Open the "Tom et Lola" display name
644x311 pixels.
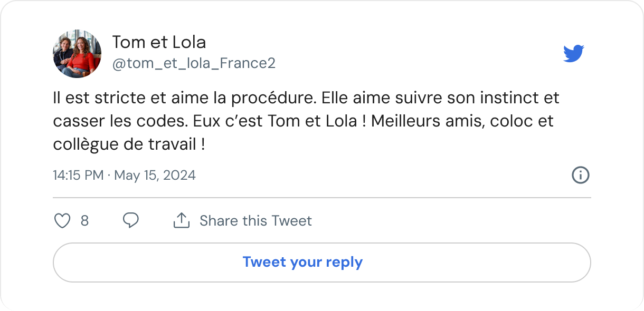[159, 42]
